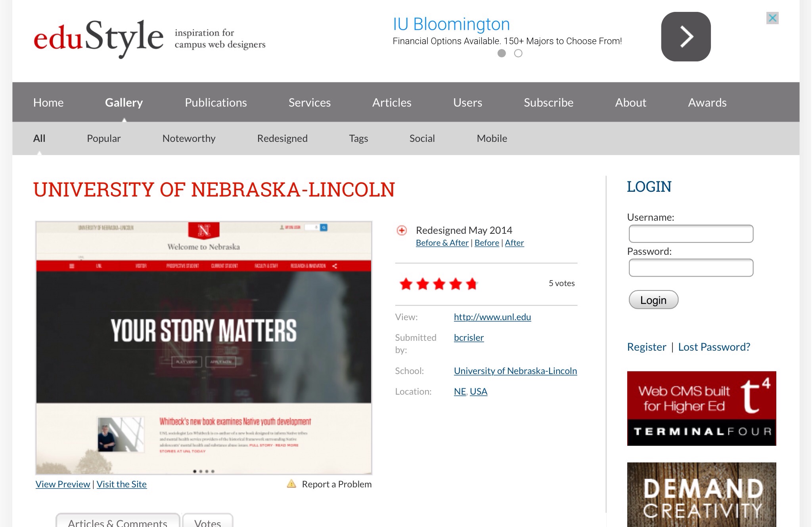Close the IU Bloomington ad banner
Viewport: 812px width, 527px height.
tap(772, 18)
